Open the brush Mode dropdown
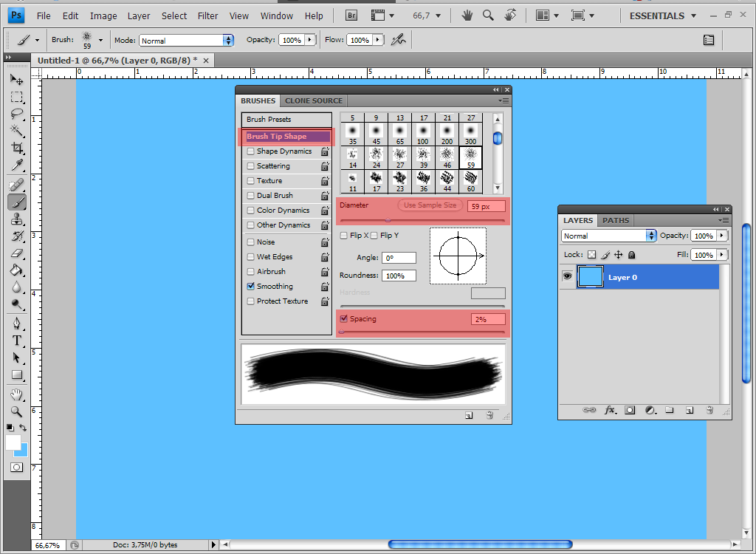This screenshot has width=756, height=554. pyautogui.click(x=187, y=41)
